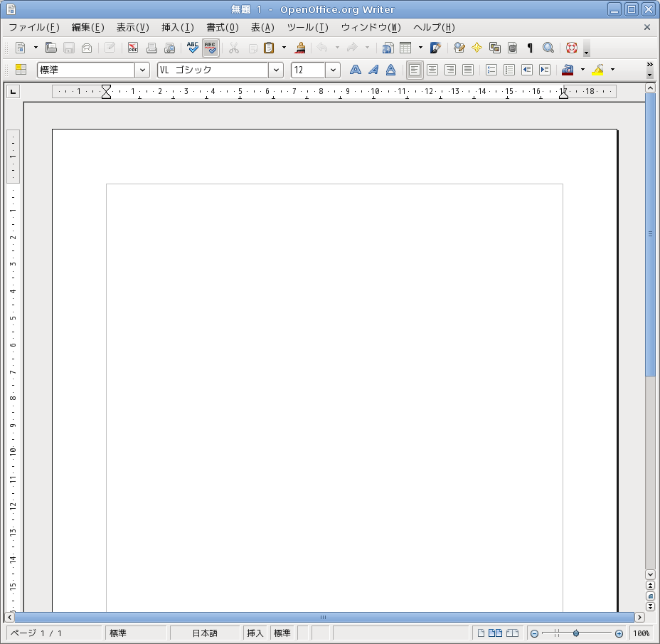The image size is (660, 644).
Task: Click the OpenOffice Help lifebuoy icon
Action: (x=571, y=48)
